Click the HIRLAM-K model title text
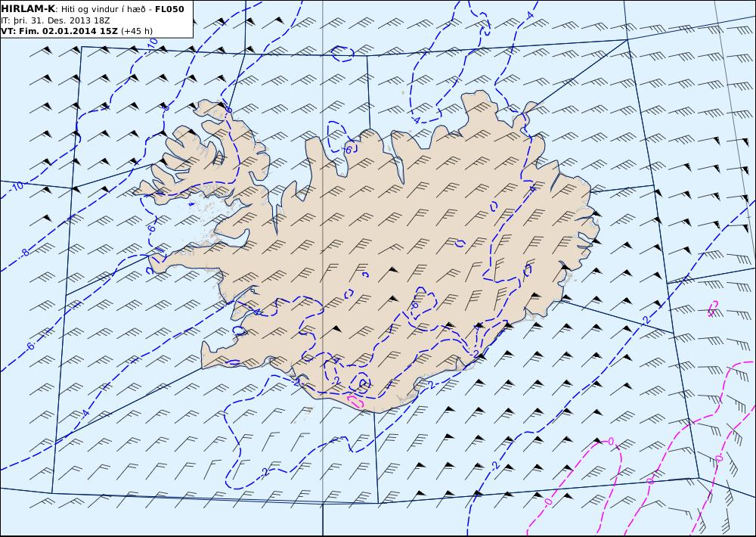Image resolution: width=756 pixels, height=537 pixels. tap(28, 9)
